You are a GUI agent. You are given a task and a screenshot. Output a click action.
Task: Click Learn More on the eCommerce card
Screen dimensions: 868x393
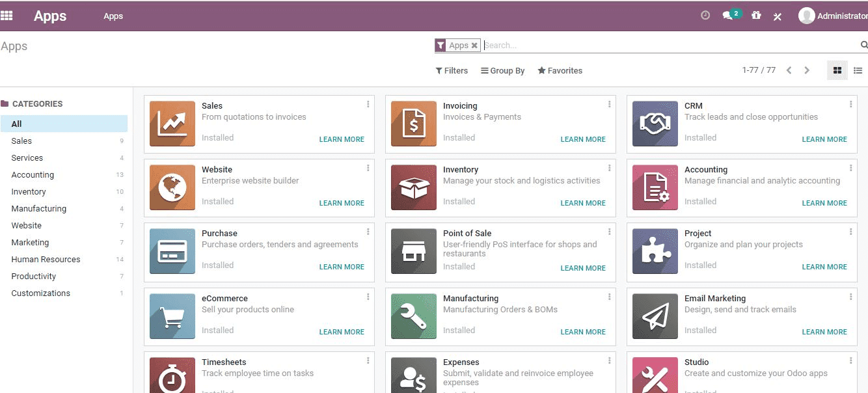(342, 332)
